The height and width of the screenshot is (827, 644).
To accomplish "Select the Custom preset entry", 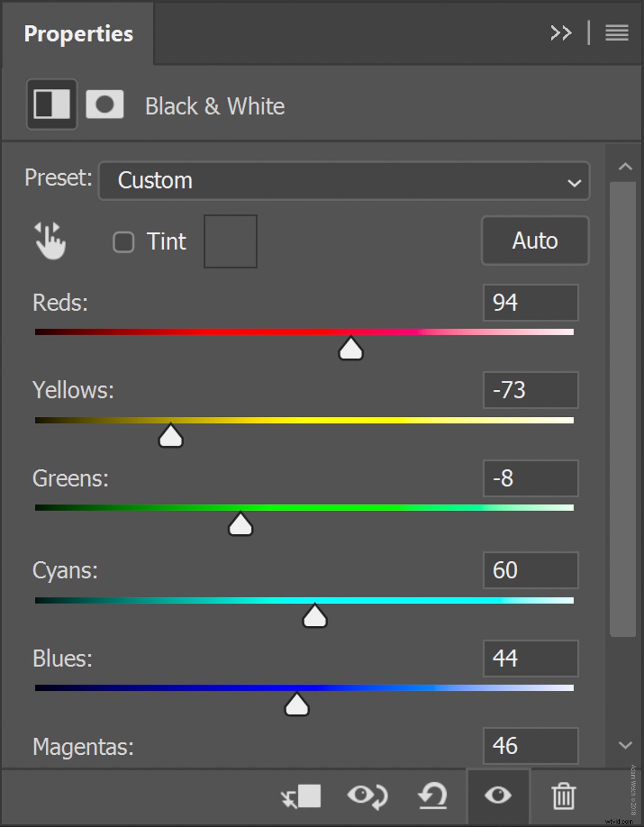I will [156, 181].
